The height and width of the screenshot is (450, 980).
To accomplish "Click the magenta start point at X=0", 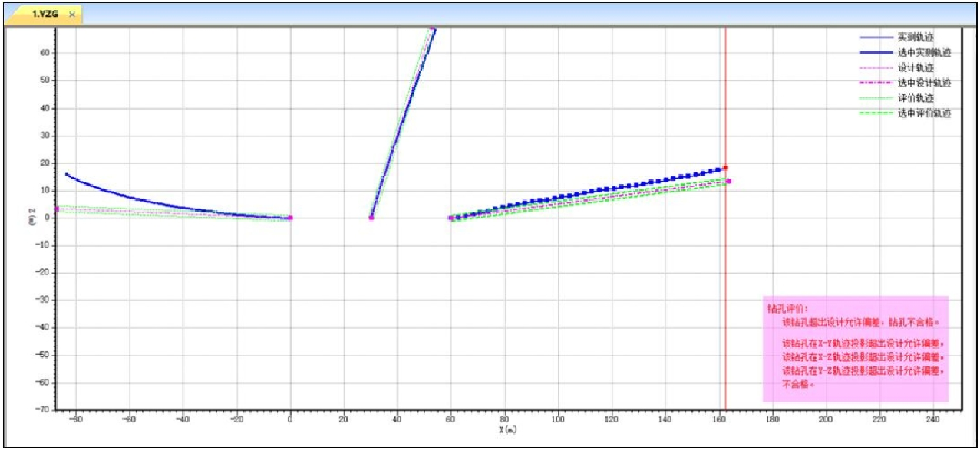I will click(x=290, y=218).
